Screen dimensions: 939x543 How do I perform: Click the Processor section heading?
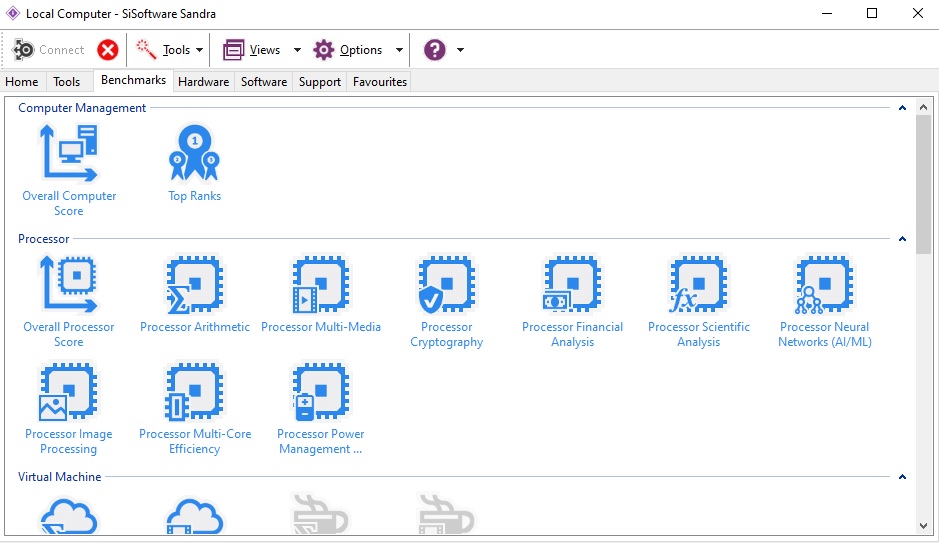coord(44,239)
